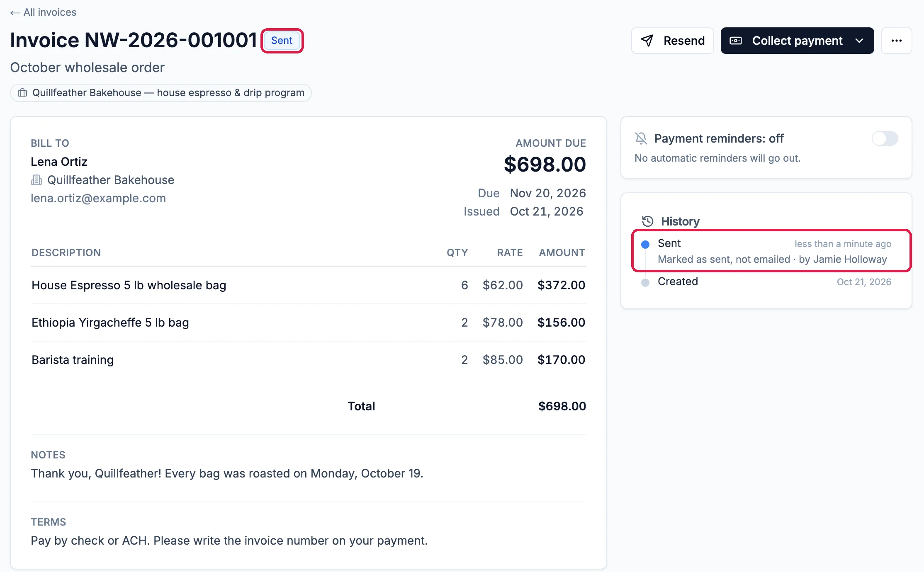Image resolution: width=924 pixels, height=572 pixels.
Task: Click the AMOUNT column header
Action: click(562, 253)
